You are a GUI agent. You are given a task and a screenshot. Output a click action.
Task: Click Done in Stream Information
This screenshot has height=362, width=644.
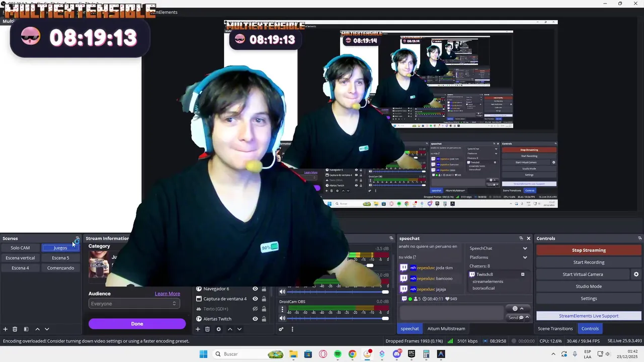(x=137, y=324)
